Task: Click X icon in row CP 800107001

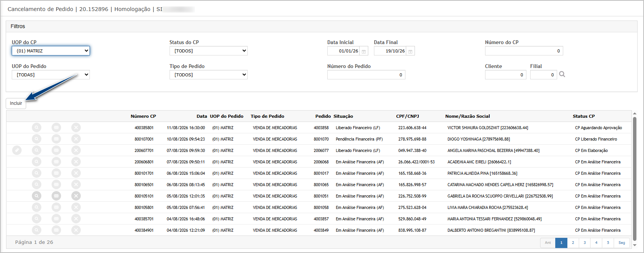Action: (76, 139)
